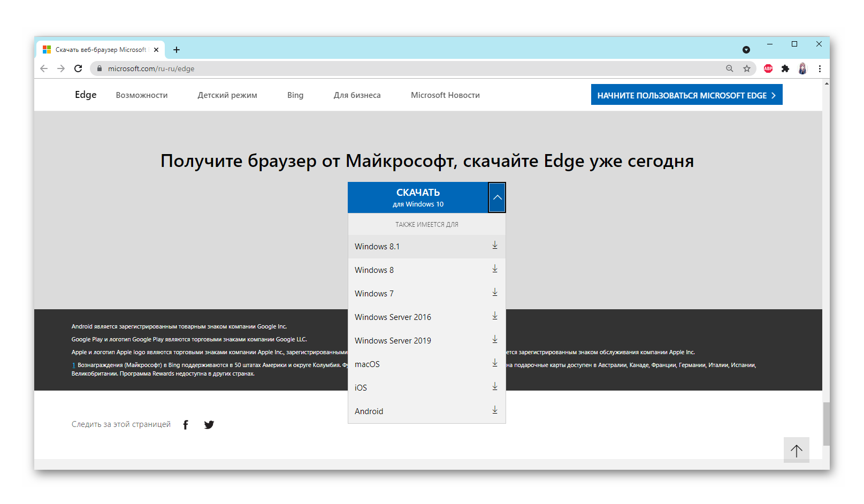Open the Возможности nav link

click(x=142, y=95)
